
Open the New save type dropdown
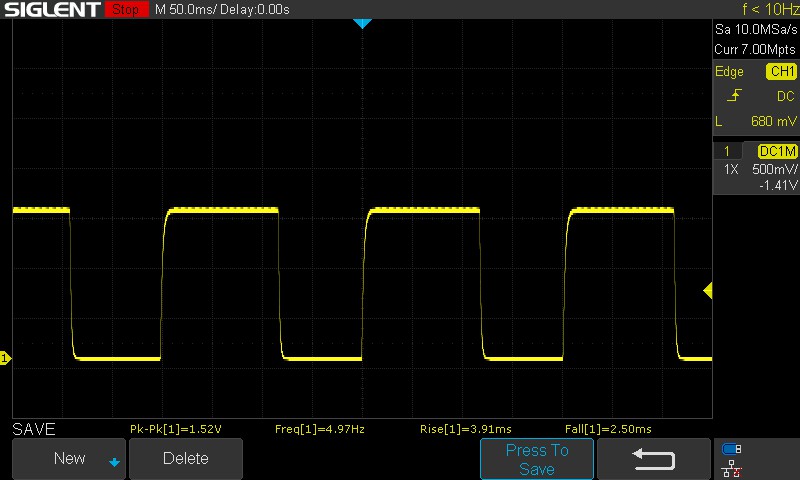coord(69,458)
